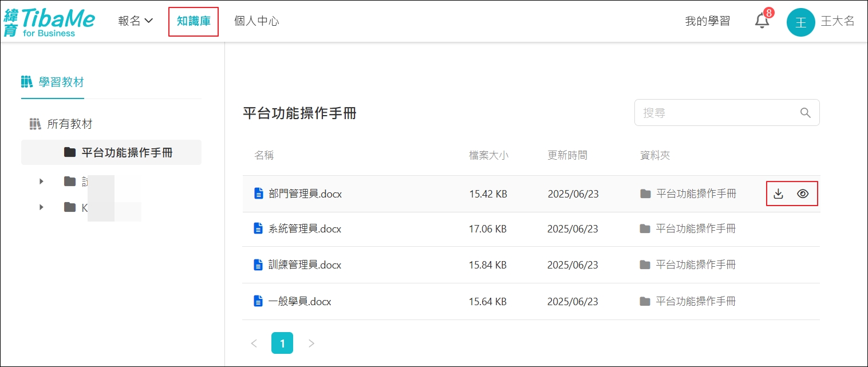The width and height of the screenshot is (868, 367).
Task: Expand the folder starting with K
Action: point(41,207)
